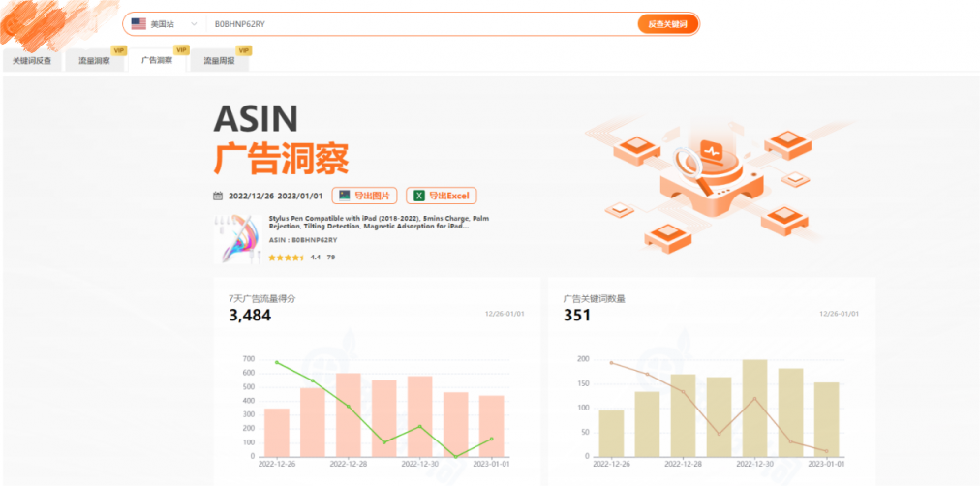This screenshot has width=980, height=486.
Task: Switch to the 流量洞察 tab
Action: click(x=94, y=61)
